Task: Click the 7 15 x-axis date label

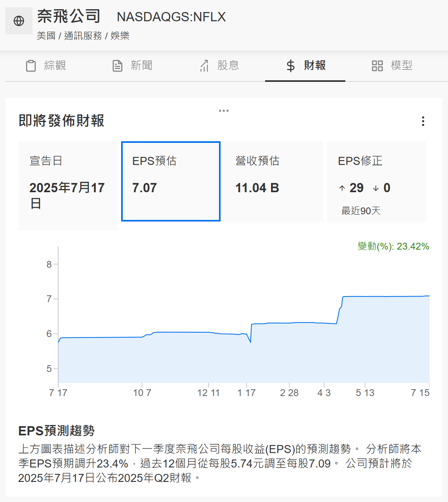Action: pos(420,393)
